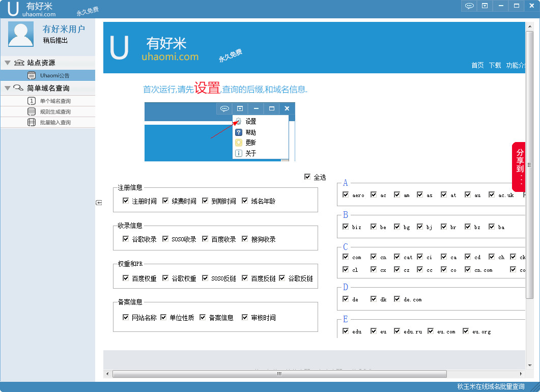Click the 有好米用户 username
Viewport: 540px width, 392px height.
64,29
